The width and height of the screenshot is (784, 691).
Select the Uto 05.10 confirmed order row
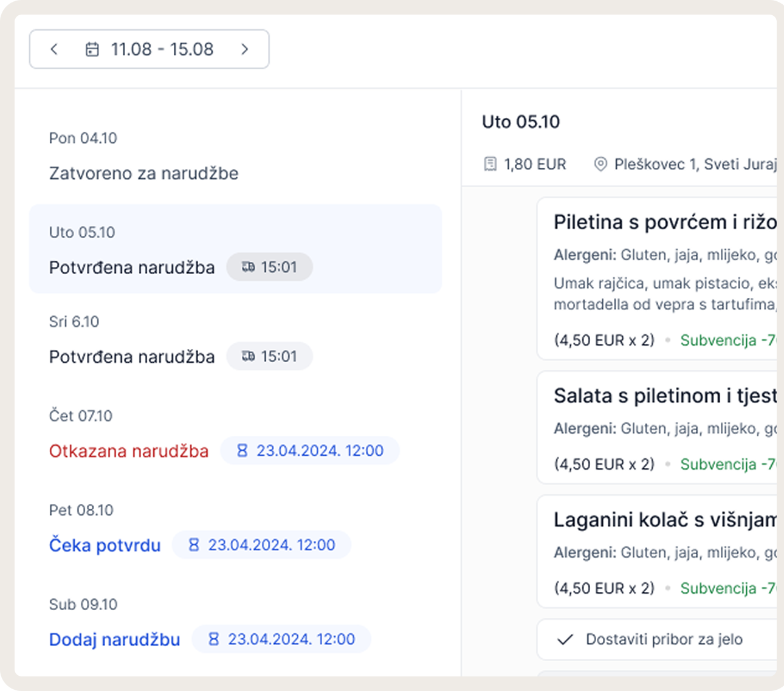click(x=236, y=249)
